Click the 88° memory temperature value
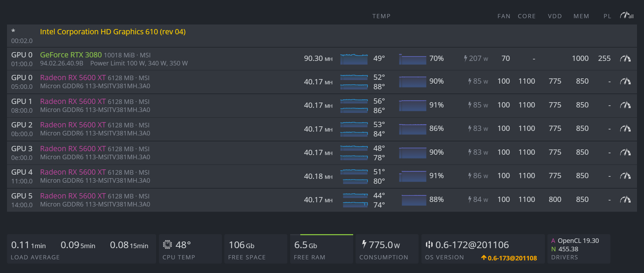Image resolution: width=644 pixels, height=273 pixels. tap(379, 86)
